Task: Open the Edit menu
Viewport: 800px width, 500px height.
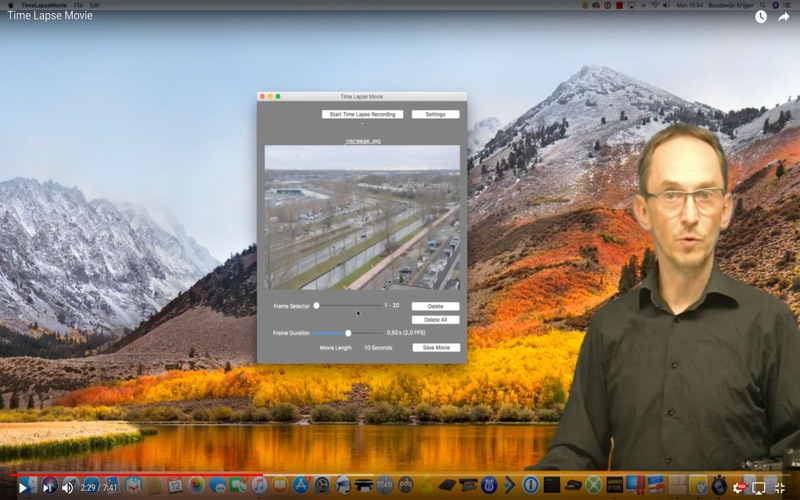Action: pos(94,5)
